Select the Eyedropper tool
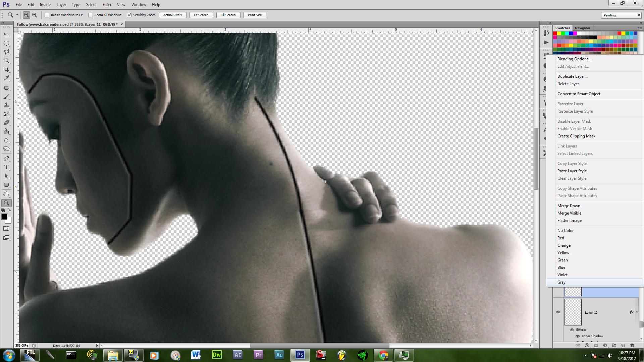This screenshot has height=362, width=644. click(6, 78)
